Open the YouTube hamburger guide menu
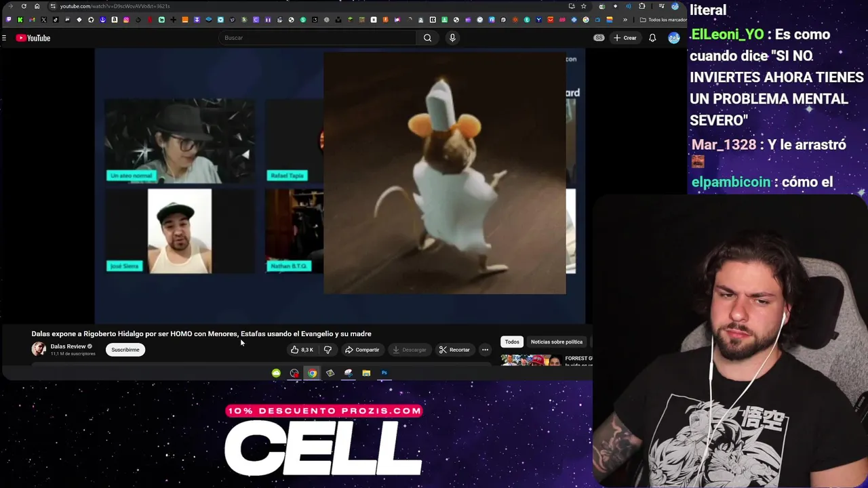This screenshot has height=488, width=868. (4, 38)
